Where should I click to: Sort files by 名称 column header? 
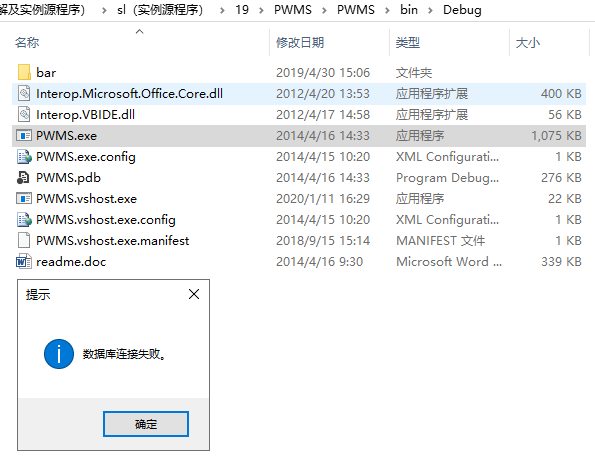(27, 43)
